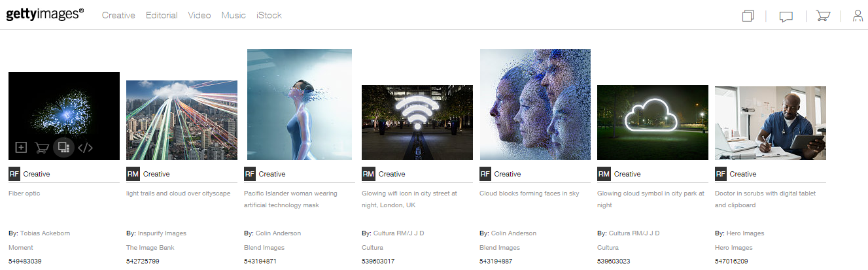868x270 pixels.
Task: Click image ID 539603017
Action: pyautogui.click(x=378, y=262)
